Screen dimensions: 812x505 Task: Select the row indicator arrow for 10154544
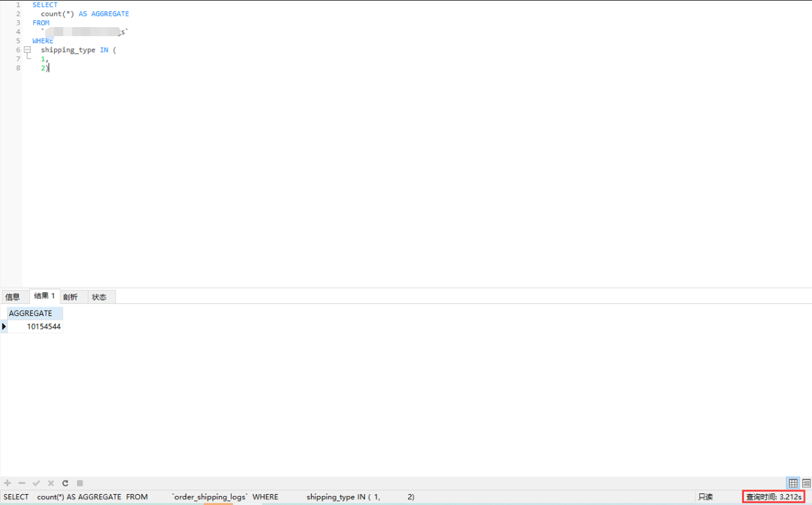pyautogui.click(x=4, y=327)
